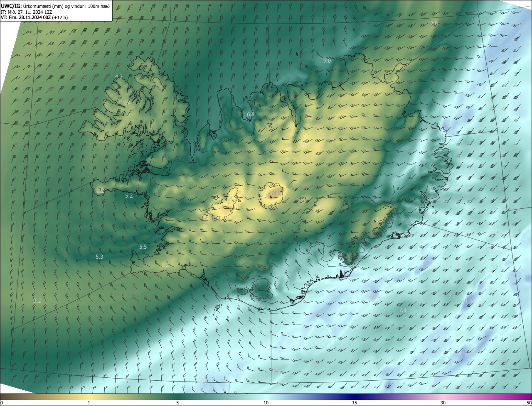Pick the pink color above the 30 tick
The width and height of the screenshot is (532, 406).
tap(443, 396)
